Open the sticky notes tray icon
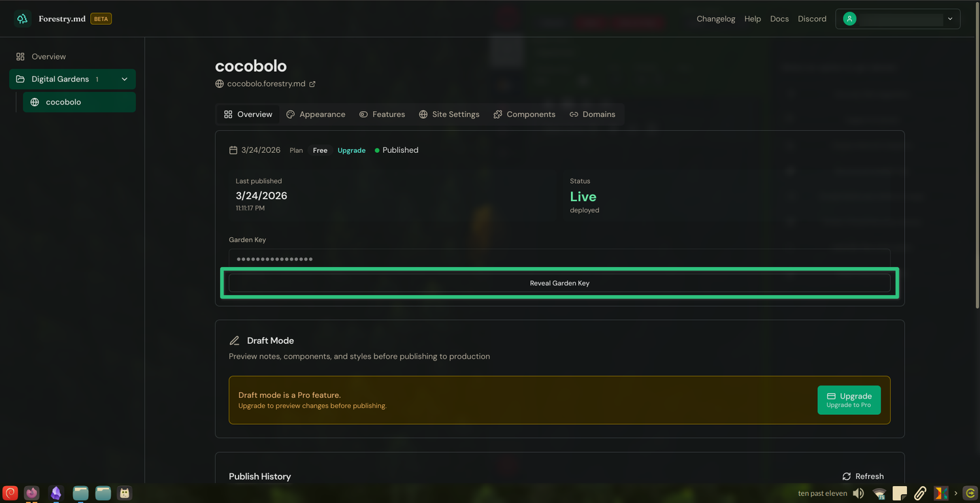Viewport: 980px width, 503px height. pyautogui.click(x=900, y=493)
